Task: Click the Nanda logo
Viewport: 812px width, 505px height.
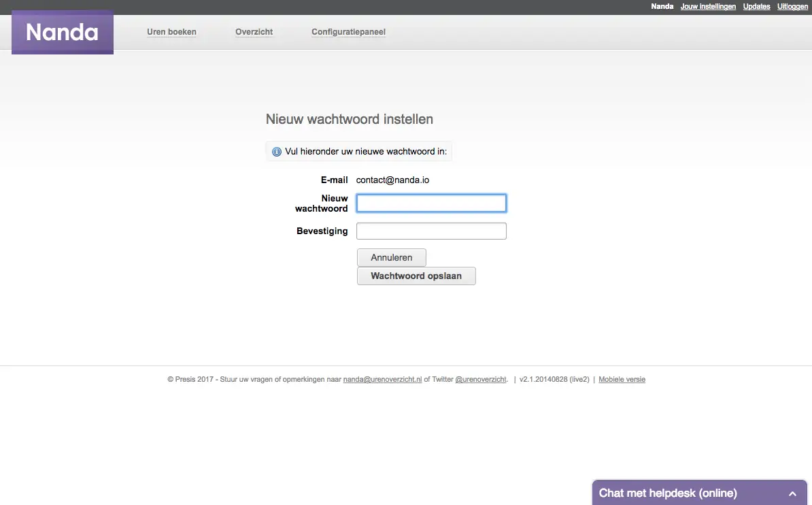Action: point(62,32)
